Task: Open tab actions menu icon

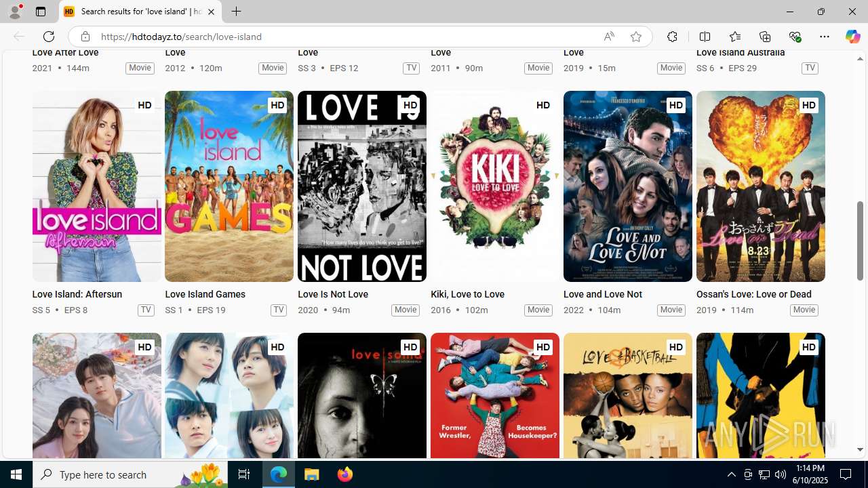Action: (x=41, y=12)
